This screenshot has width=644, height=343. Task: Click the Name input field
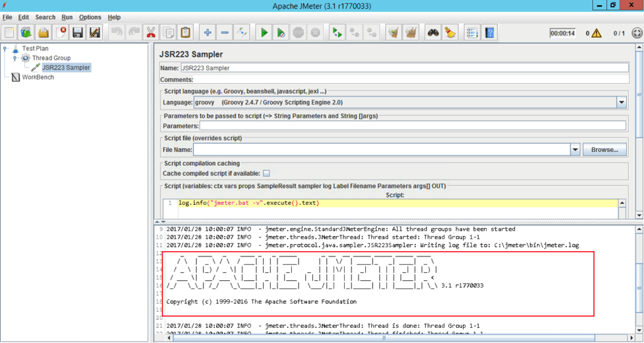tap(404, 68)
